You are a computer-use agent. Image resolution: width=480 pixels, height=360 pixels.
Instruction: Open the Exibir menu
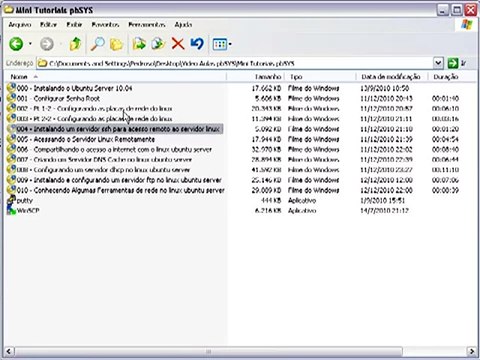(74, 25)
